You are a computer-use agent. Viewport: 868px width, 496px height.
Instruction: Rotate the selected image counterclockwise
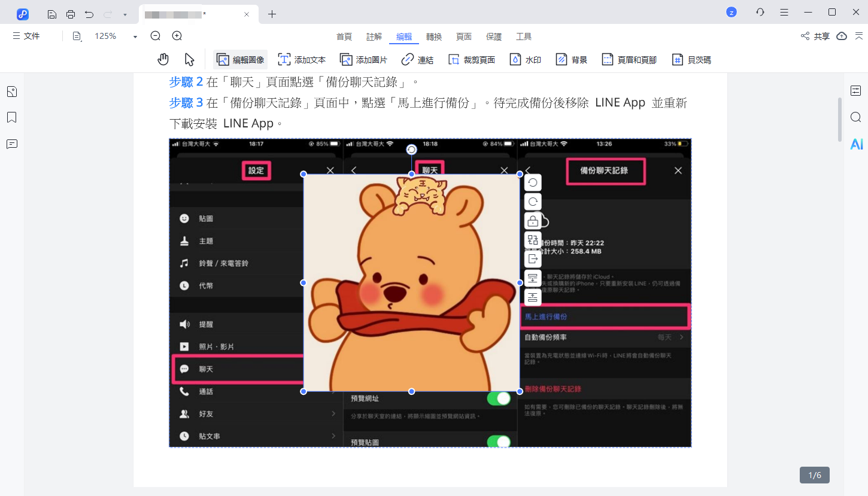[533, 182]
